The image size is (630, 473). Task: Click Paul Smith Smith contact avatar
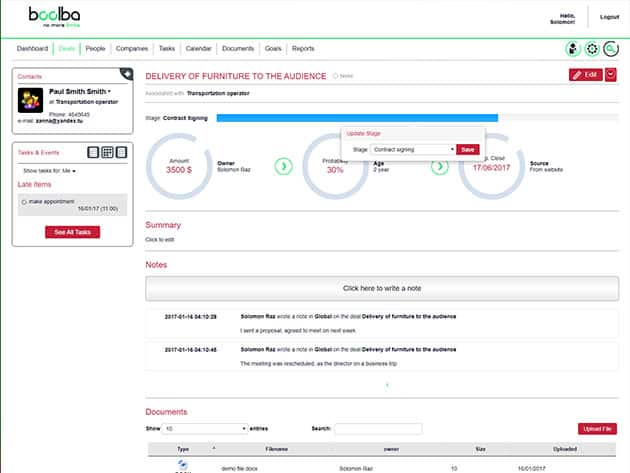(31, 100)
